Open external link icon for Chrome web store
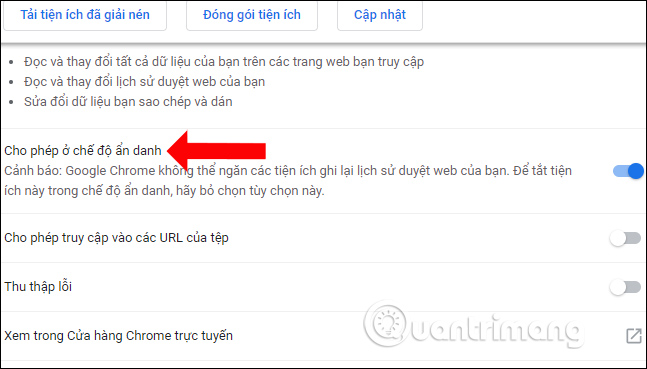This screenshot has height=369, width=647. pyautogui.click(x=633, y=336)
